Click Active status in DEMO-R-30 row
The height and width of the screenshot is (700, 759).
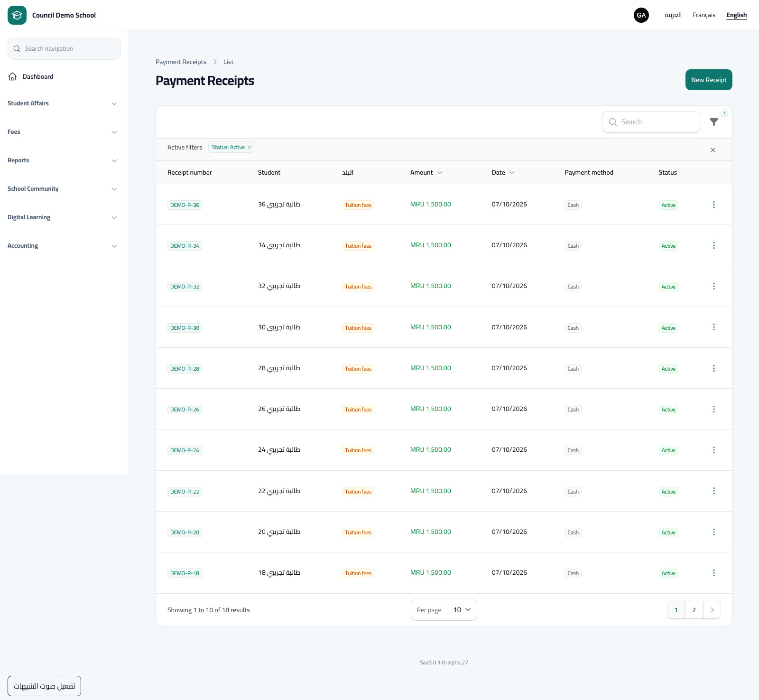point(668,328)
